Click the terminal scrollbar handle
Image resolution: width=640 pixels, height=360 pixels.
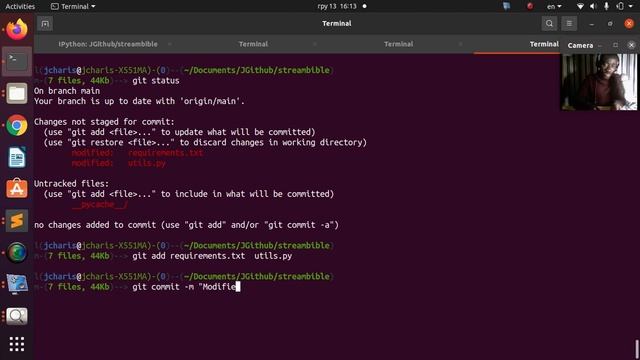coord(637,349)
